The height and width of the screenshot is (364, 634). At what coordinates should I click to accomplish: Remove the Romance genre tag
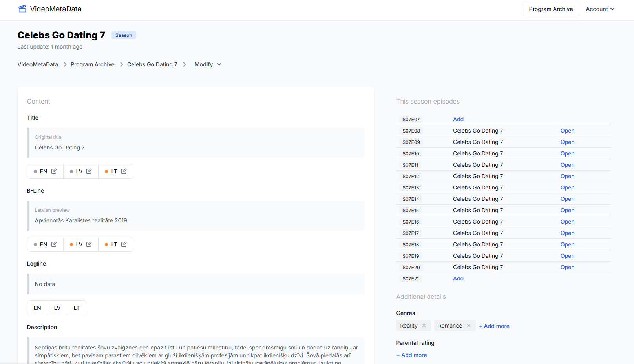point(468,325)
